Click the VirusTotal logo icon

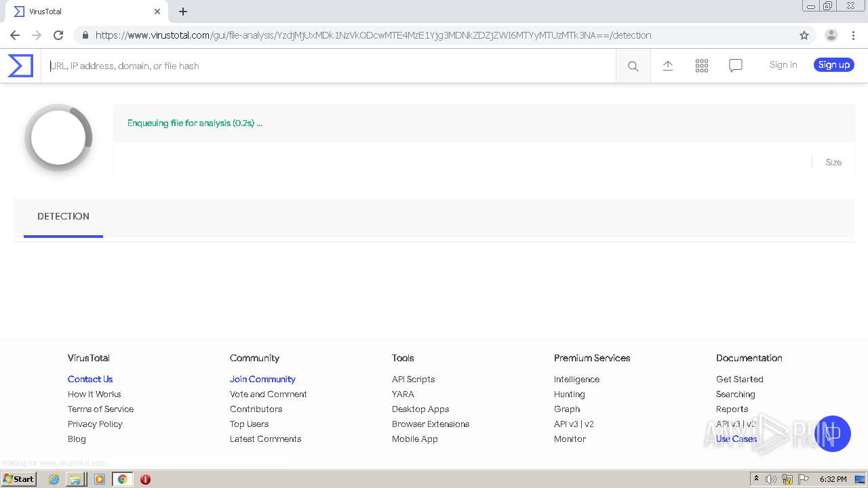pyautogui.click(x=20, y=66)
